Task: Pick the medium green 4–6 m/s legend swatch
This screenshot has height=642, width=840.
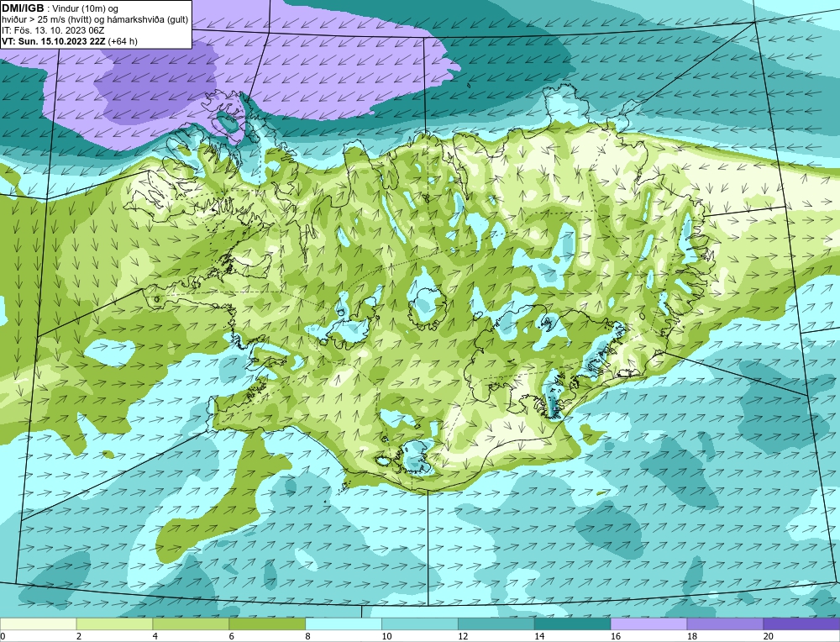Action: click(191, 624)
